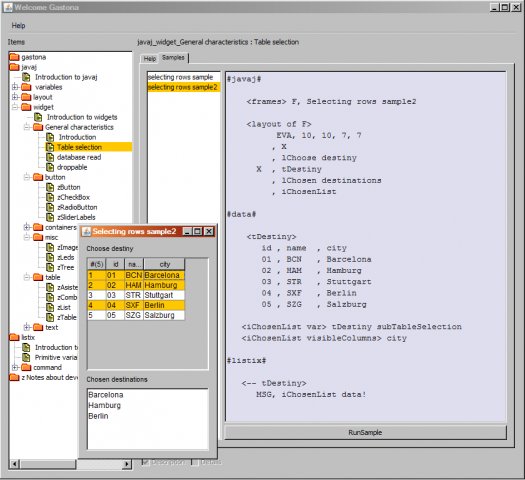
Task: Click the zCheckBox document icon
Action: click(50, 197)
